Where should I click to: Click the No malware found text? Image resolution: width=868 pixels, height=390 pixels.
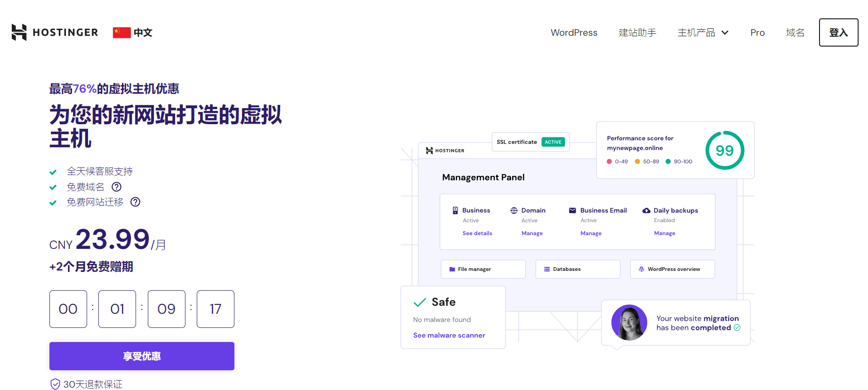tap(442, 320)
